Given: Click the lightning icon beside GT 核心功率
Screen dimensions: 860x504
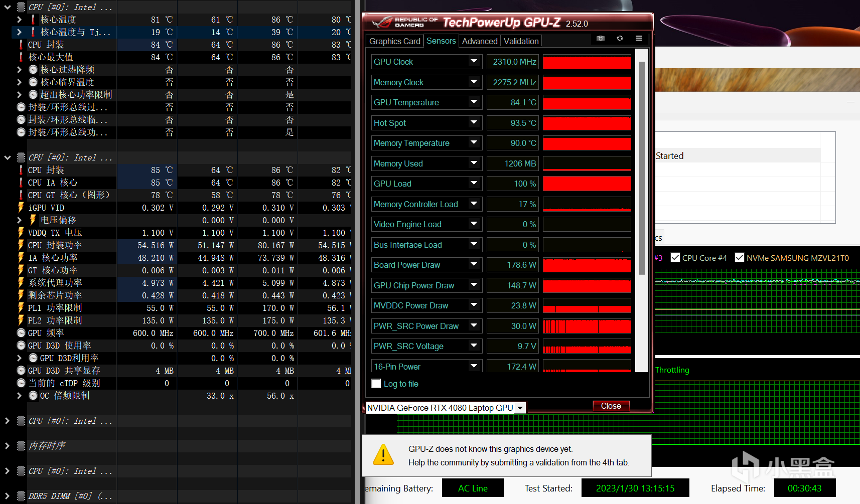Looking at the screenshot, I should (21, 270).
